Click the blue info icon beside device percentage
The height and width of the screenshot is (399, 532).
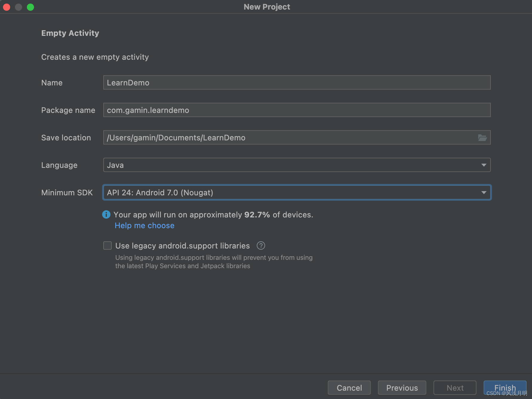tap(106, 214)
